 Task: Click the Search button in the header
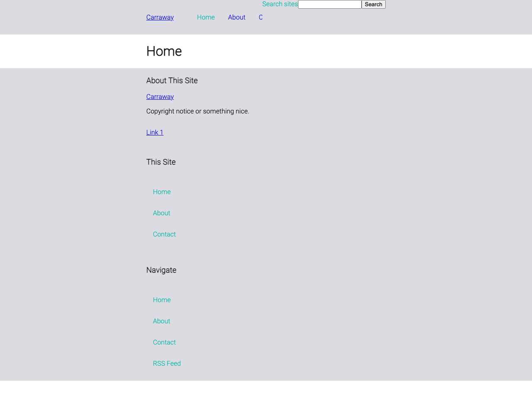pos(373,5)
